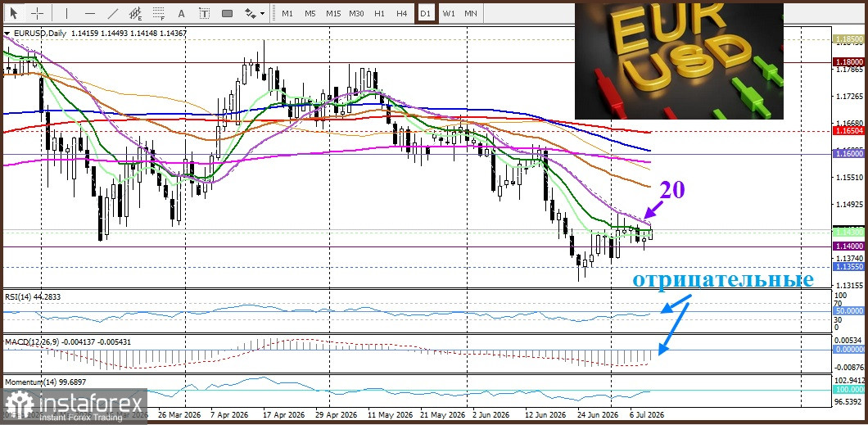Click the EUR USD thumbnail image
868x425 pixels.
(x=679, y=61)
